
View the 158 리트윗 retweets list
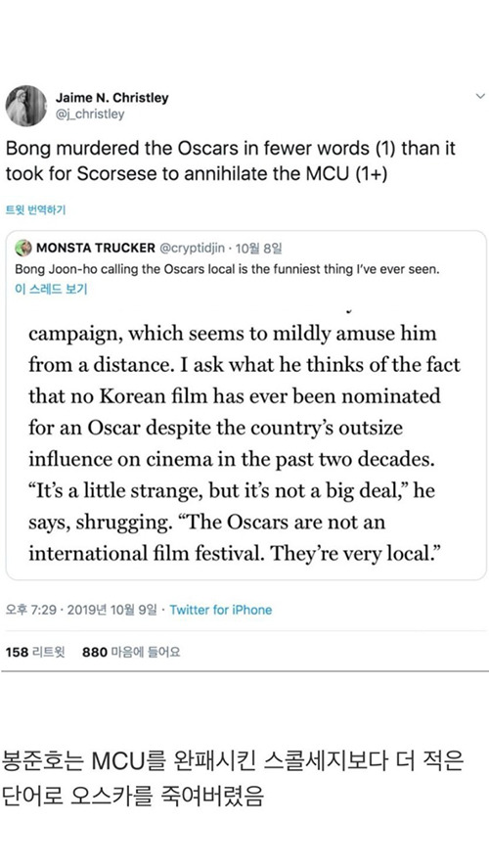(x=35, y=652)
